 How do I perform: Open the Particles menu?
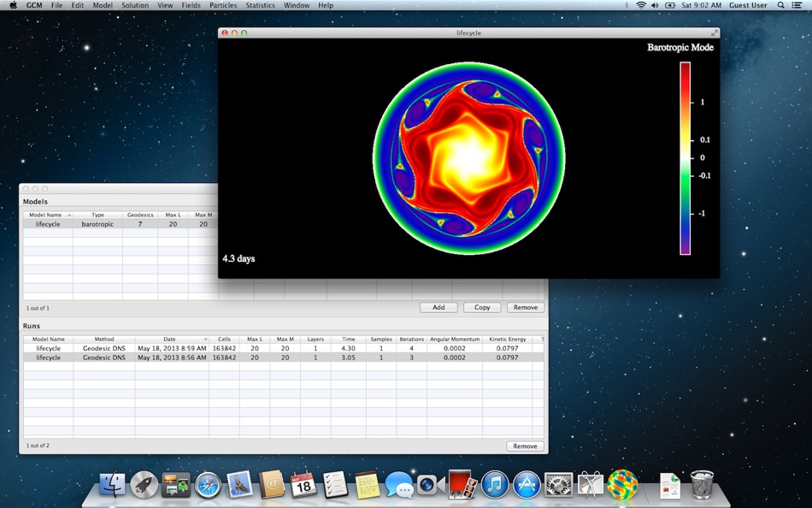coord(223,5)
